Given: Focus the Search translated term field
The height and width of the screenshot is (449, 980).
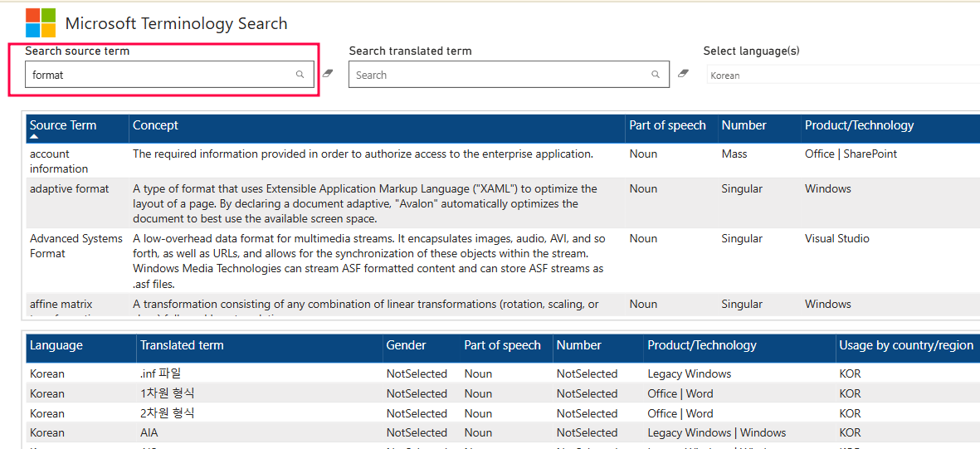Looking at the screenshot, I should click(x=509, y=75).
